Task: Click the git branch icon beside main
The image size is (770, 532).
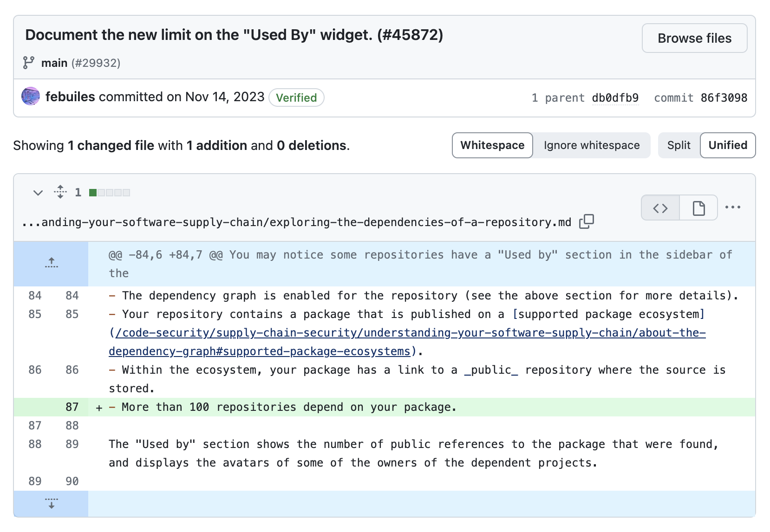Action: point(29,63)
